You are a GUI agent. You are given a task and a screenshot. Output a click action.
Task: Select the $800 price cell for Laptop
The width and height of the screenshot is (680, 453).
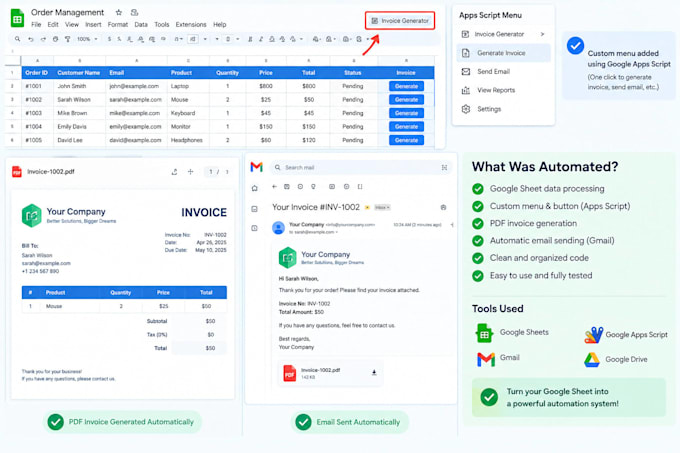point(266,86)
